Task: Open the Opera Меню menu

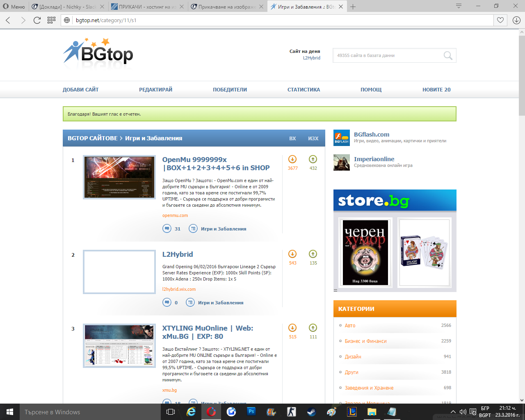Action: (x=14, y=7)
